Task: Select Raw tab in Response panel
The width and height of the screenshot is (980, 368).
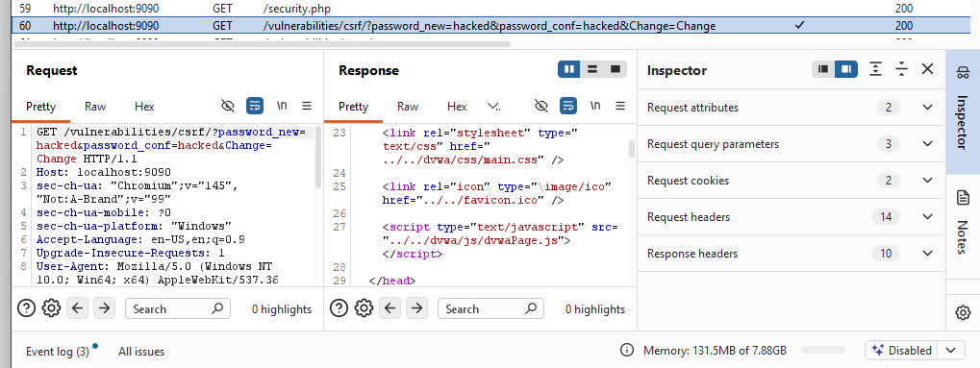Action: click(408, 107)
